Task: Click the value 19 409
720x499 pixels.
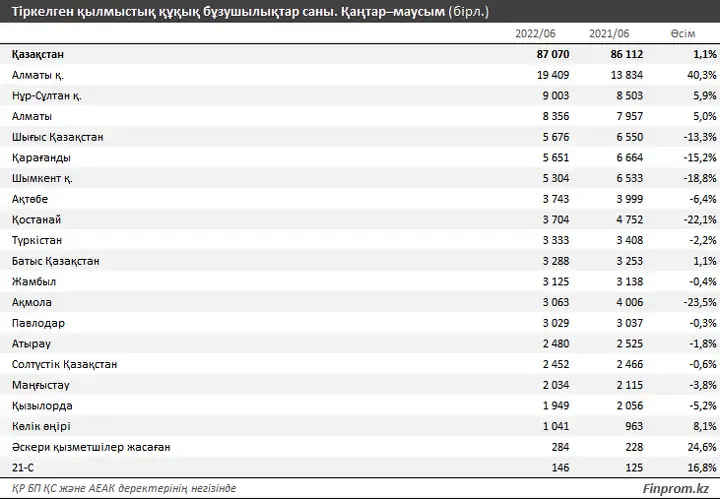Action: point(553,75)
